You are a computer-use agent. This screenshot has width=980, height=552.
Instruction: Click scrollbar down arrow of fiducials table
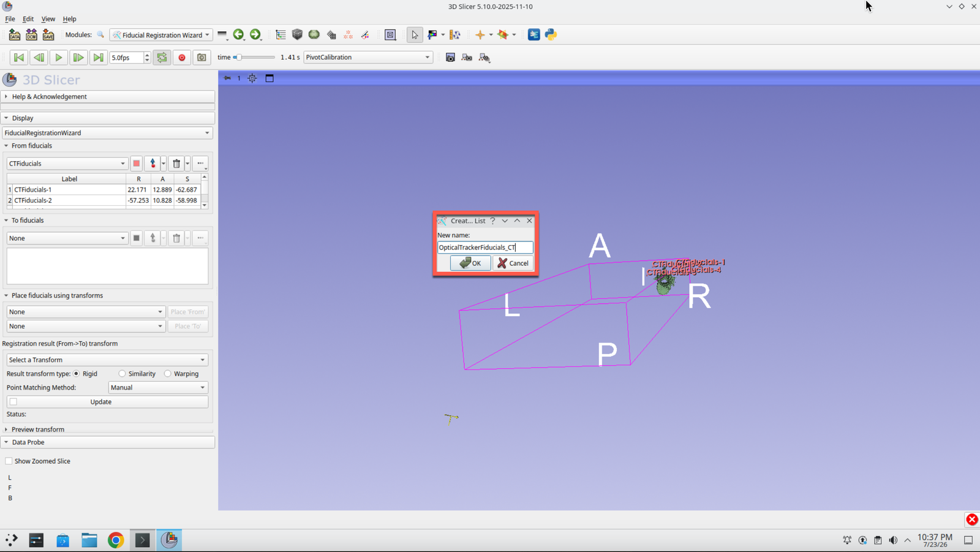pos(205,205)
